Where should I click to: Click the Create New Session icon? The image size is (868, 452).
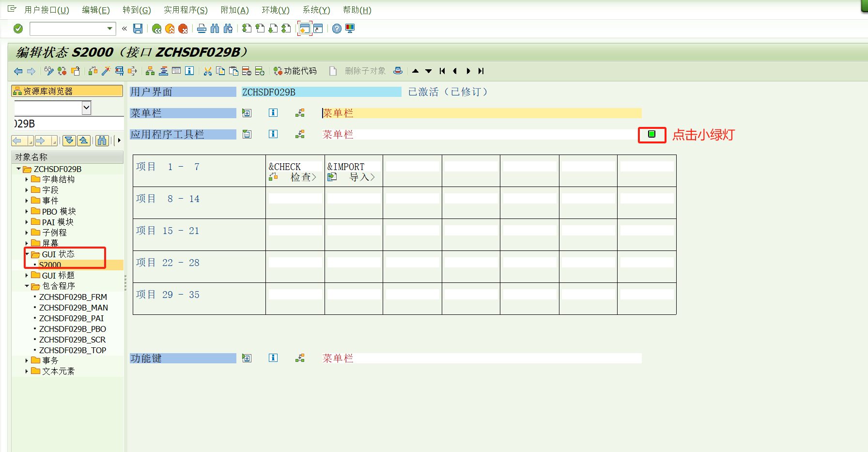coord(304,29)
